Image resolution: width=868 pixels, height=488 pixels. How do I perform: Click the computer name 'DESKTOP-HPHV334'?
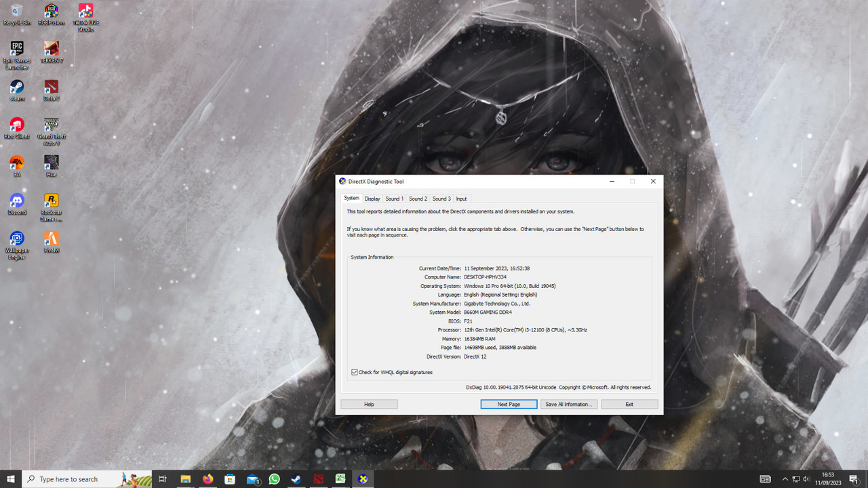coord(485,277)
